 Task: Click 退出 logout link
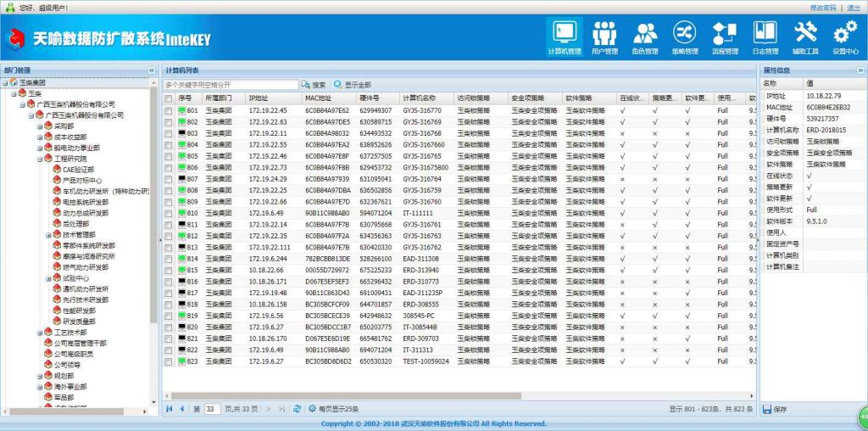[854, 8]
